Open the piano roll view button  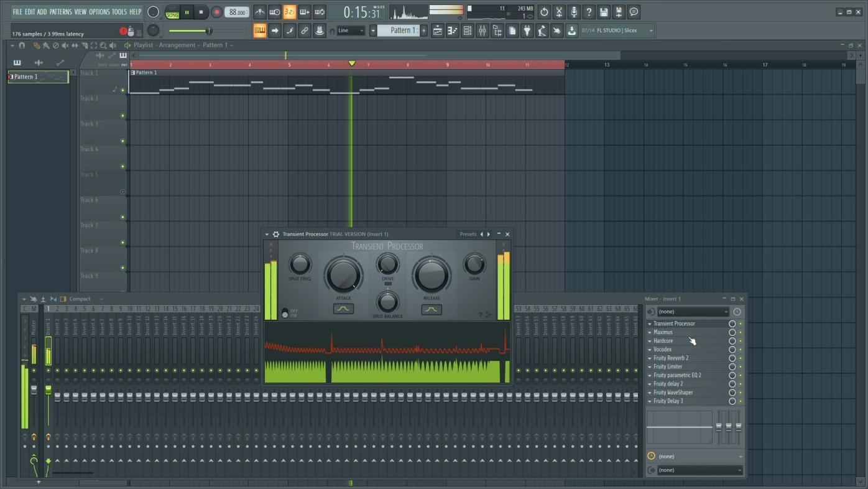[x=453, y=31]
